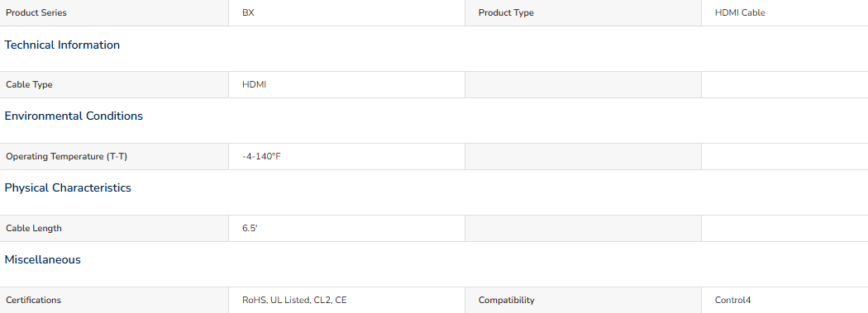The height and width of the screenshot is (313, 868).
Task: Select the HDMI cable type value
Action: [x=254, y=84]
